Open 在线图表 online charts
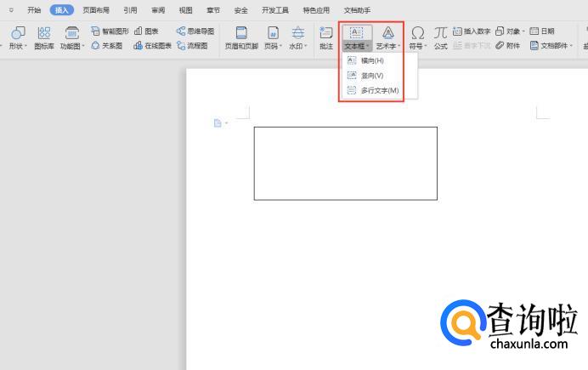588x370 pixels. pos(153,45)
